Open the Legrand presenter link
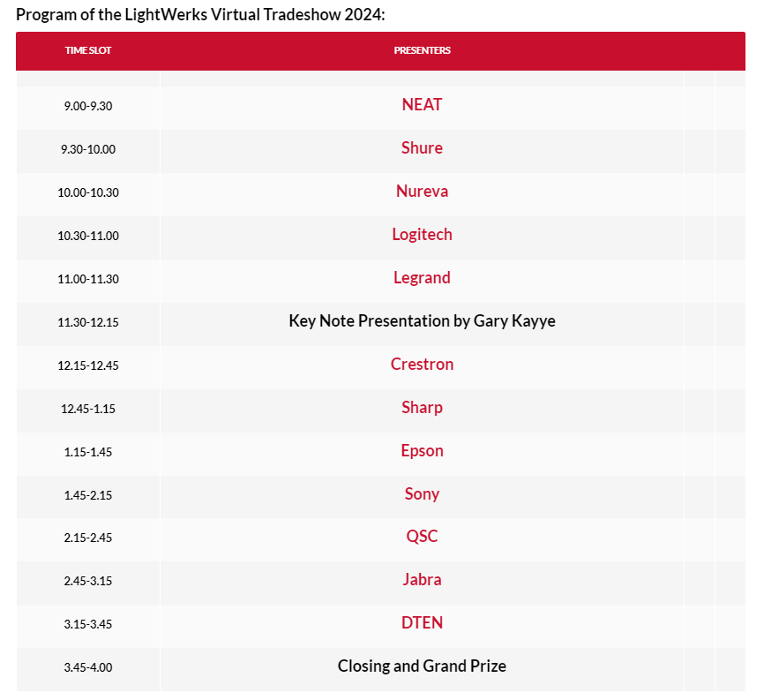The height and width of the screenshot is (700, 764). tap(422, 277)
